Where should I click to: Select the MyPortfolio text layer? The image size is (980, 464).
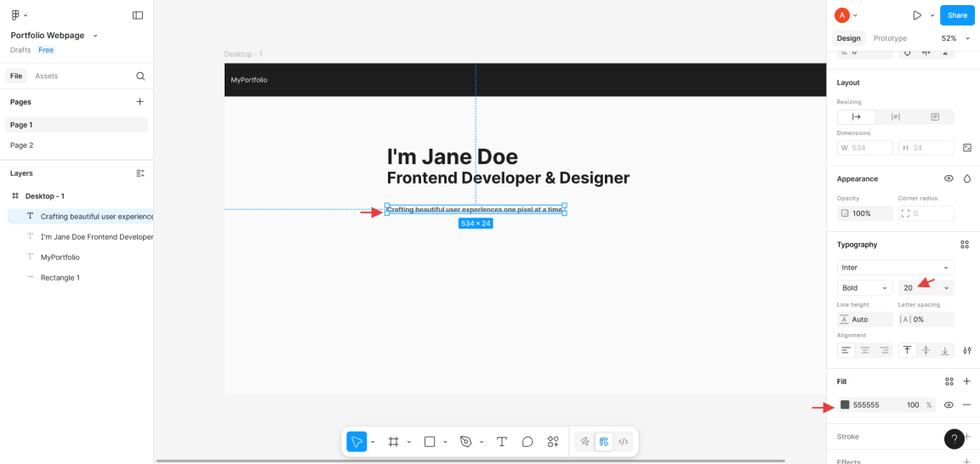[60, 257]
